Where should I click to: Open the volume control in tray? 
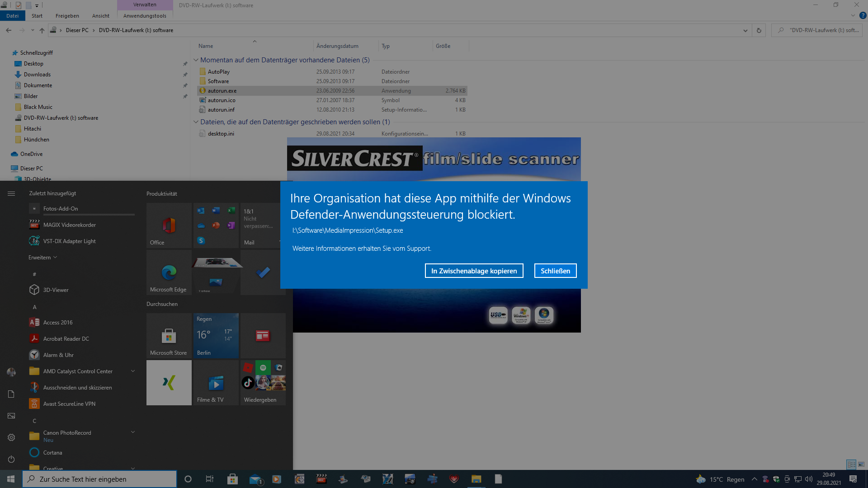pos(809,479)
